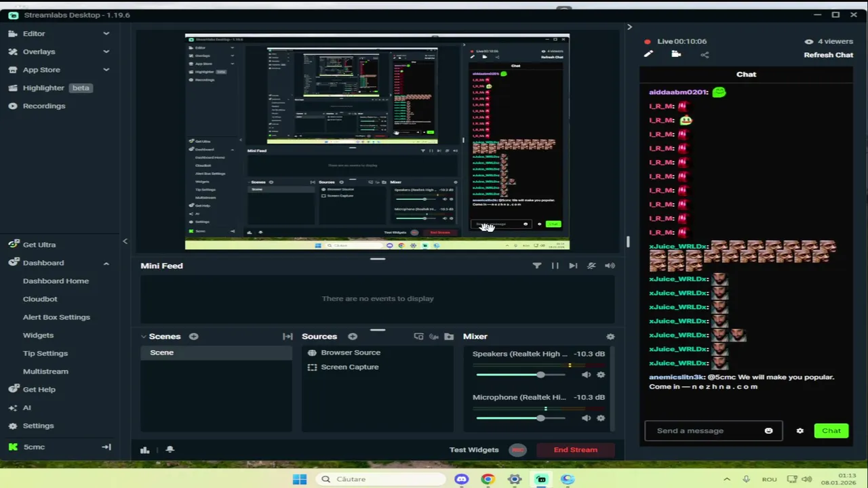Open emoji picker in chat input
The width and height of the screenshot is (868, 488).
pos(768,431)
